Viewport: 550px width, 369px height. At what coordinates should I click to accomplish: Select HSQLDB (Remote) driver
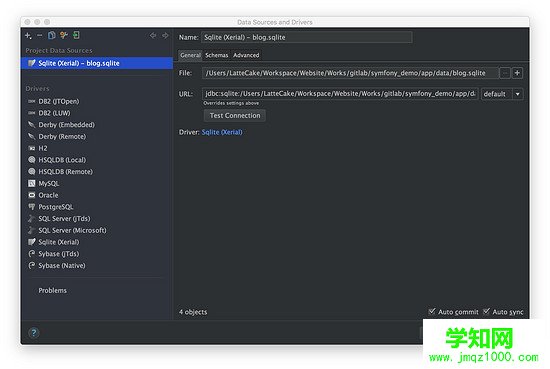click(x=65, y=172)
